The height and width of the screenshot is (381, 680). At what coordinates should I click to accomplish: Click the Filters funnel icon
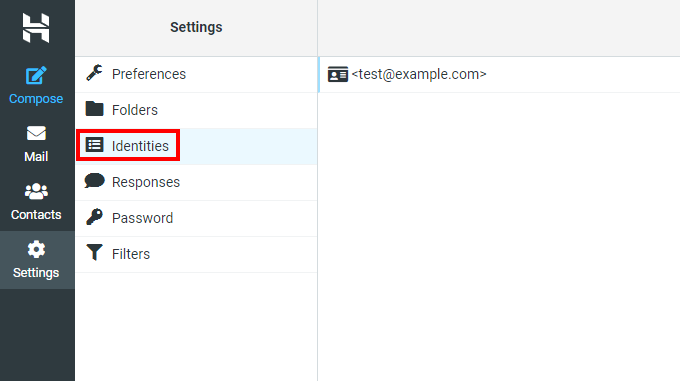(x=94, y=252)
